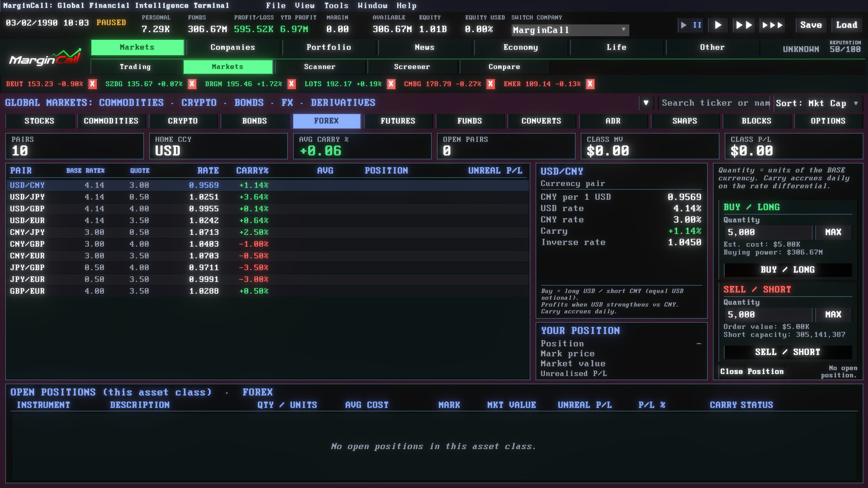The height and width of the screenshot is (488, 868).
Task: Focus the sell Quantity input field
Action: pos(768,314)
